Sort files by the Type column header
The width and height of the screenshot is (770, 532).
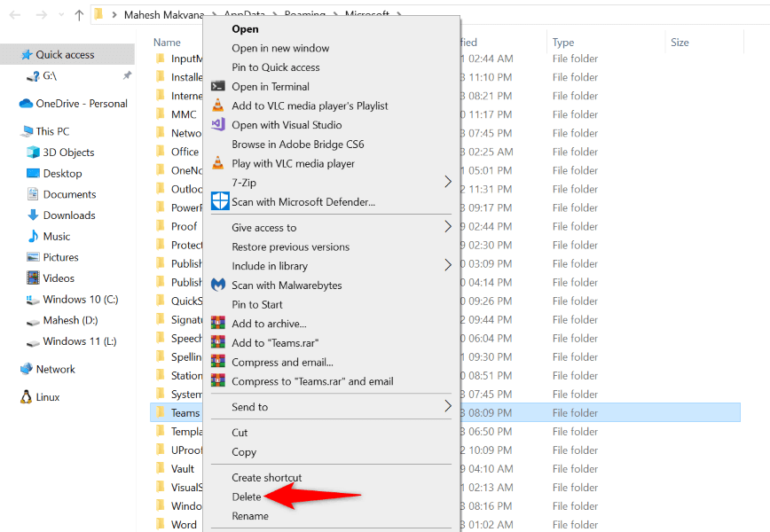click(x=563, y=43)
